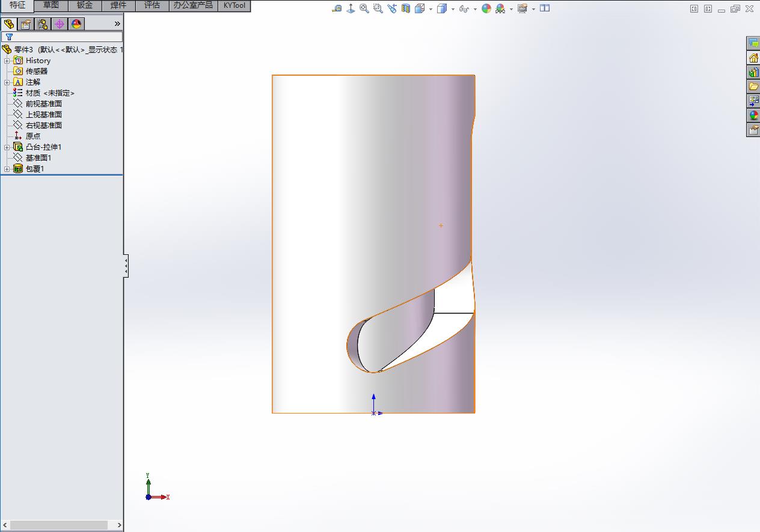Click Zoom to Area icon
The image size is (760, 532).
click(378, 8)
